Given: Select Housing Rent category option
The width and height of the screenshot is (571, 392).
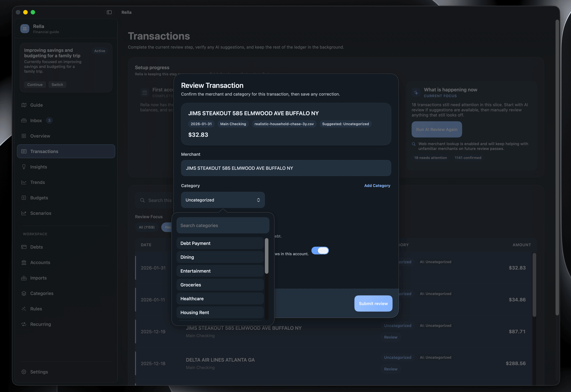Looking at the screenshot, I should [x=220, y=312].
